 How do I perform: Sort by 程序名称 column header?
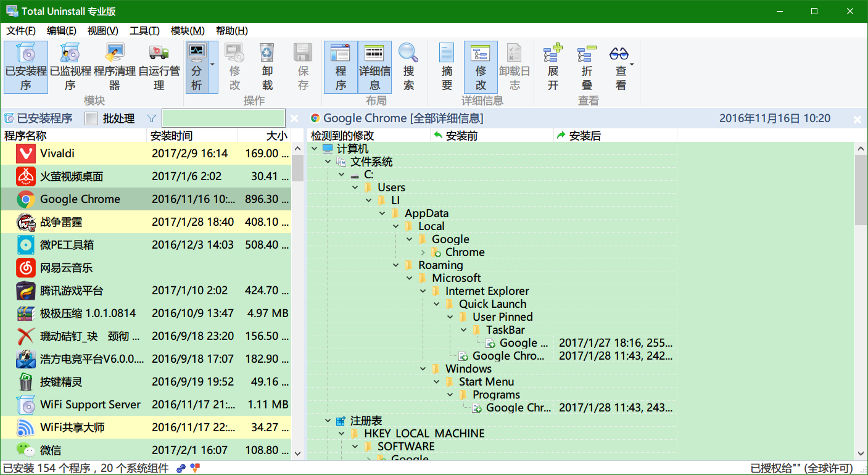click(x=74, y=136)
